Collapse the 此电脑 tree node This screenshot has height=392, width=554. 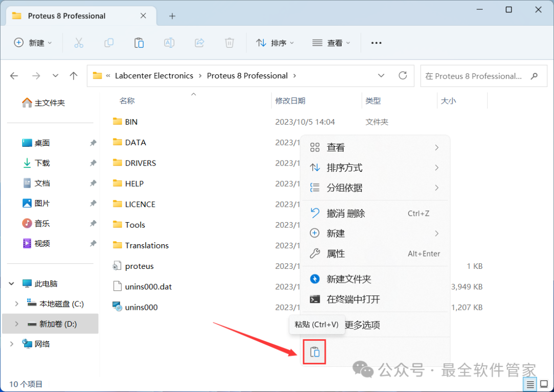pos(12,284)
